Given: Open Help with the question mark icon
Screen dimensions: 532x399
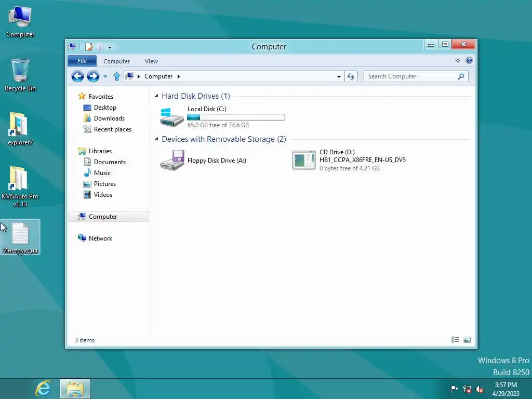Looking at the screenshot, I should coord(469,60).
